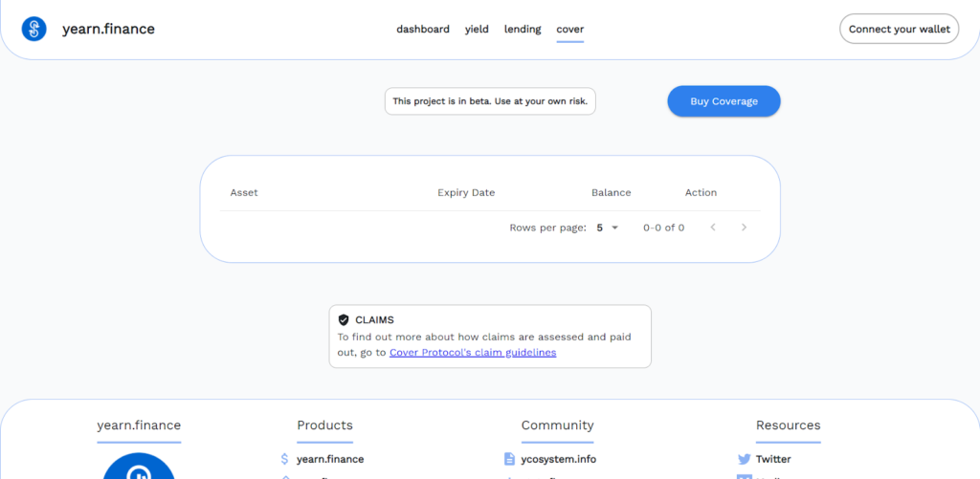Click the yearn.finance link under Products
Image resolution: width=980 pixels, height=479 pixels.
click(330, 459)
